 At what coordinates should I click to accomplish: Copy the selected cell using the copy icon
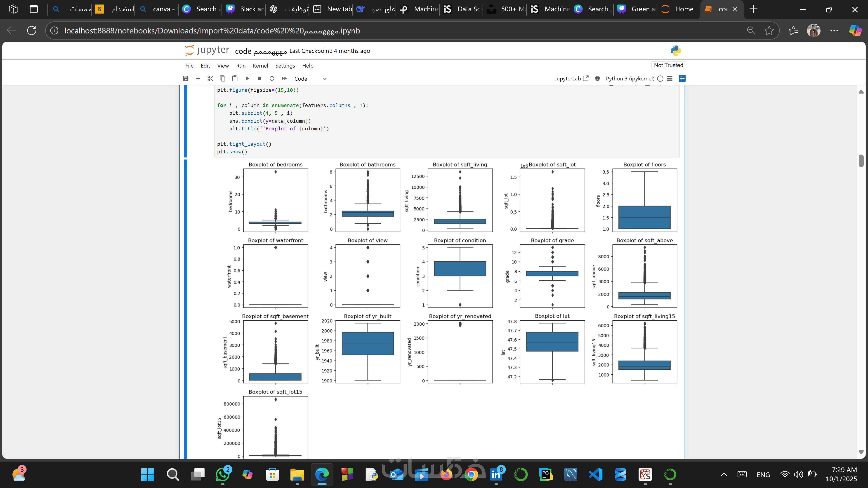click(x=222, y=78)
